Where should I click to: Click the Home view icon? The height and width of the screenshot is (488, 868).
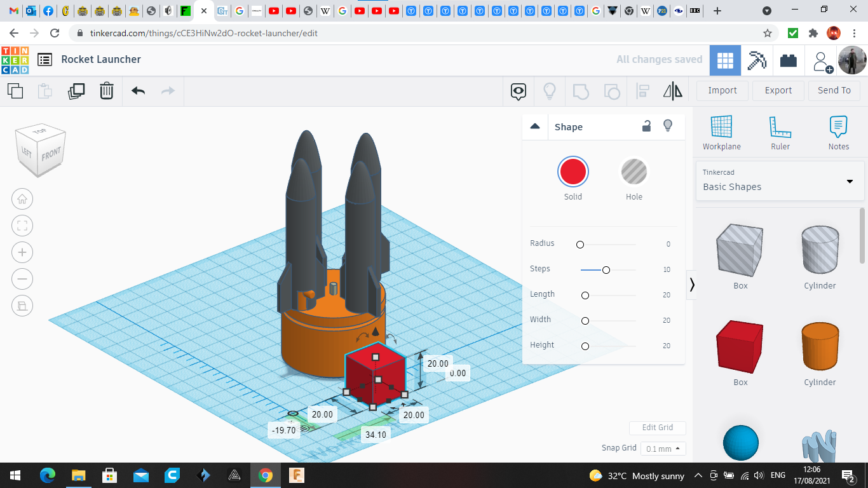click(22, 199)
